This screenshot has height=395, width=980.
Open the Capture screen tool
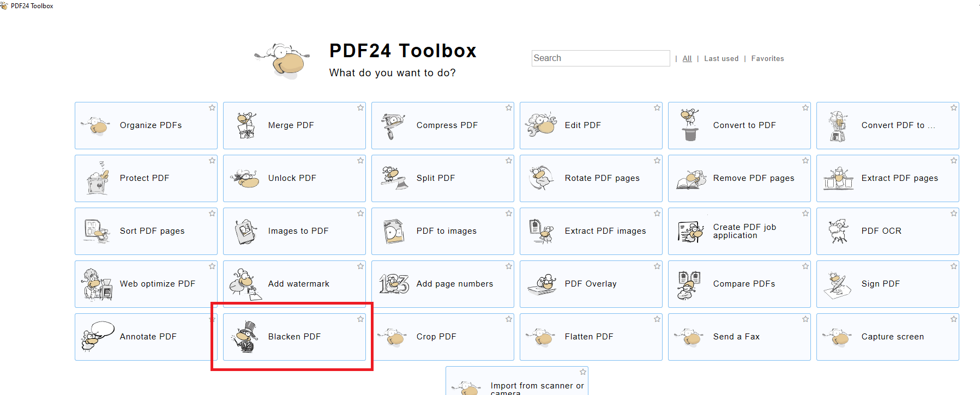(x=888, y=337)
